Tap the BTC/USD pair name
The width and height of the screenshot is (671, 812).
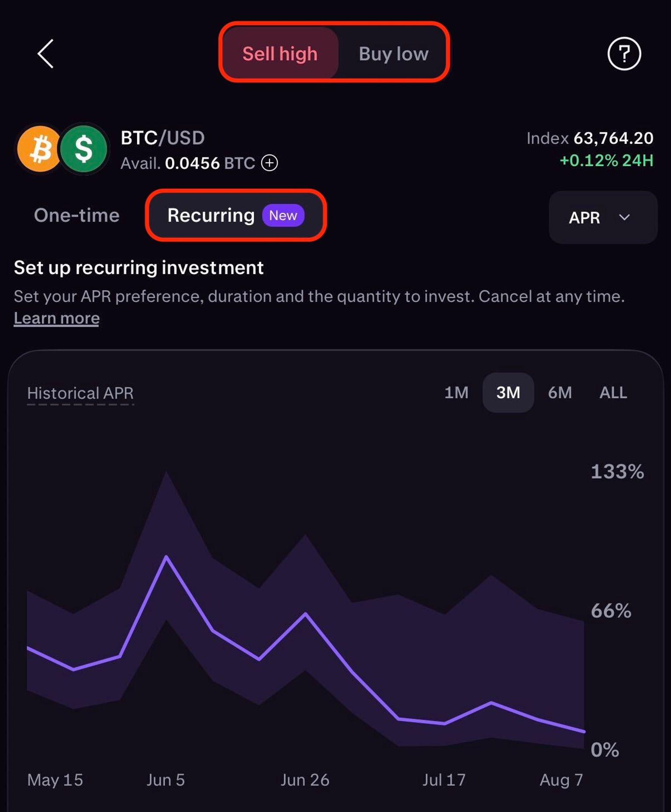[x=163, y=138]
